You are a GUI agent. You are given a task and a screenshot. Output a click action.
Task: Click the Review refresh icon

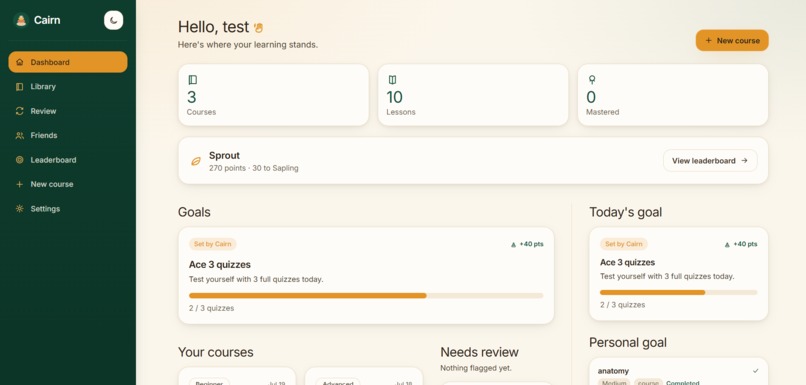[x=20, y=111]
